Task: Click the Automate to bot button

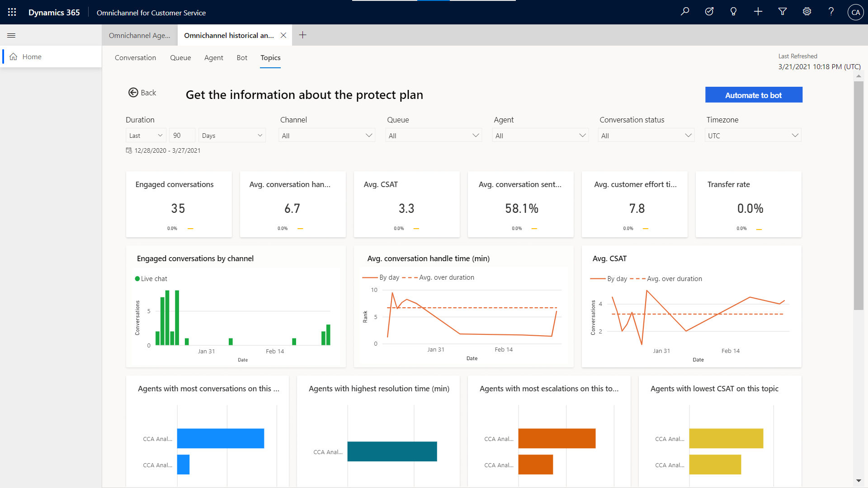Action: tap(754, 94)
